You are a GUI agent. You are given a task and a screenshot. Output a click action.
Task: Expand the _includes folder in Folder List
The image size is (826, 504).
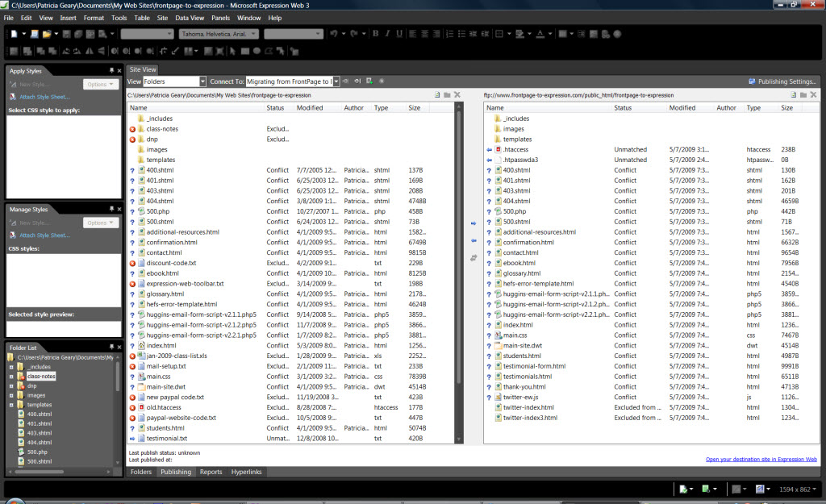(x=11, y=367)
